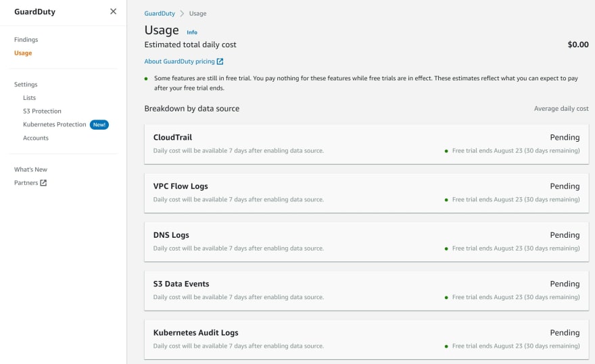Image resolution: width=595 pixels, height=364 pixels.
Task: Click the $0.00 total daily cost
Action: 578,45
